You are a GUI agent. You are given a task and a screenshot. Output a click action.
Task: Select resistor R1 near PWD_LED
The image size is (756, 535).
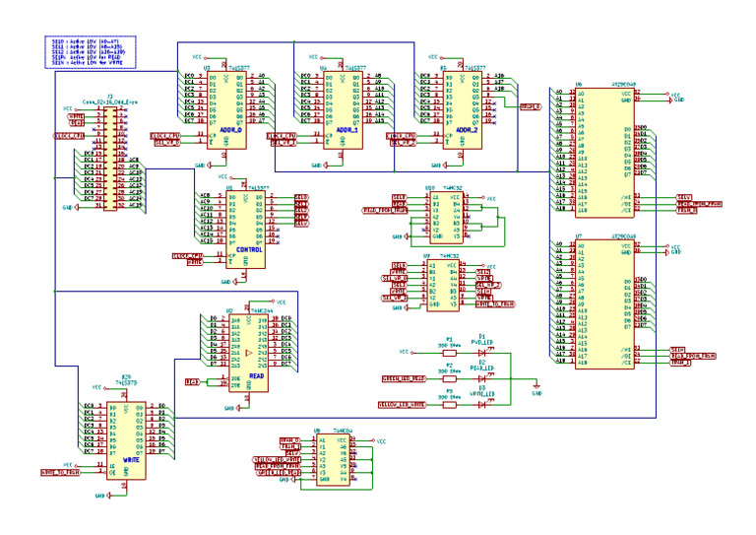(x=449, y=353)
